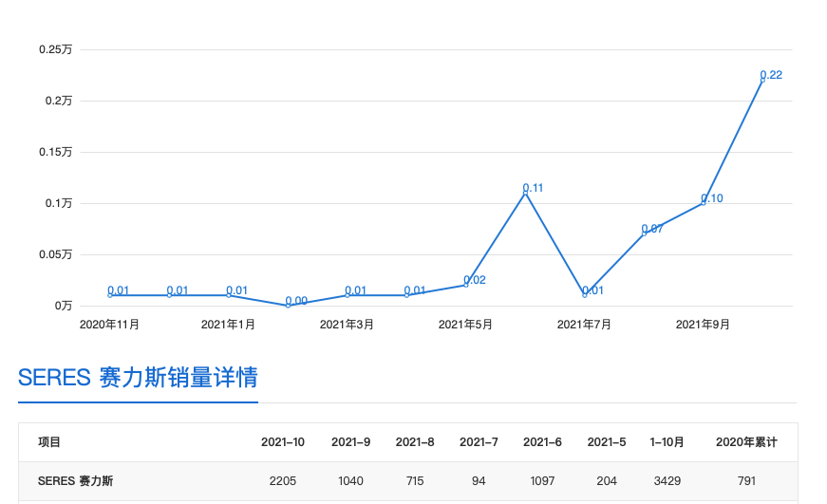Select the 0.15万 y-axis label
The image size is (827, 504).
(55, 152)
